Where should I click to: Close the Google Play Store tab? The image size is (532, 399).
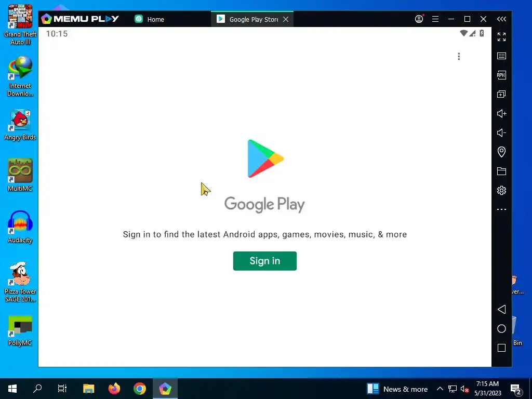click(286, 19)
